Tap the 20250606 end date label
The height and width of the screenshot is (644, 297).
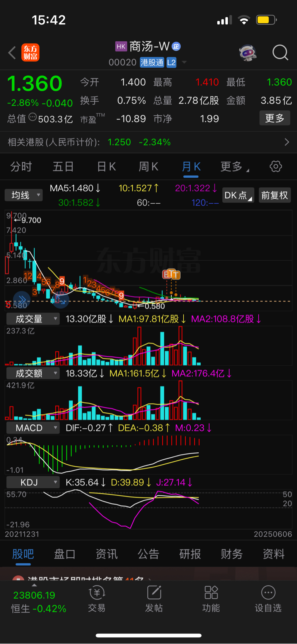tap(273, 534)
